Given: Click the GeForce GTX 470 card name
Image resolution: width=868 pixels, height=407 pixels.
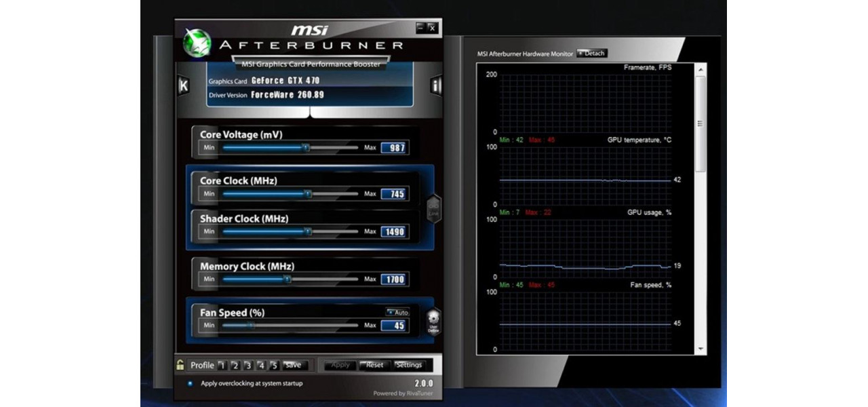Looking at the screenshot, I should pyautogui.click(x=285, y=80).
